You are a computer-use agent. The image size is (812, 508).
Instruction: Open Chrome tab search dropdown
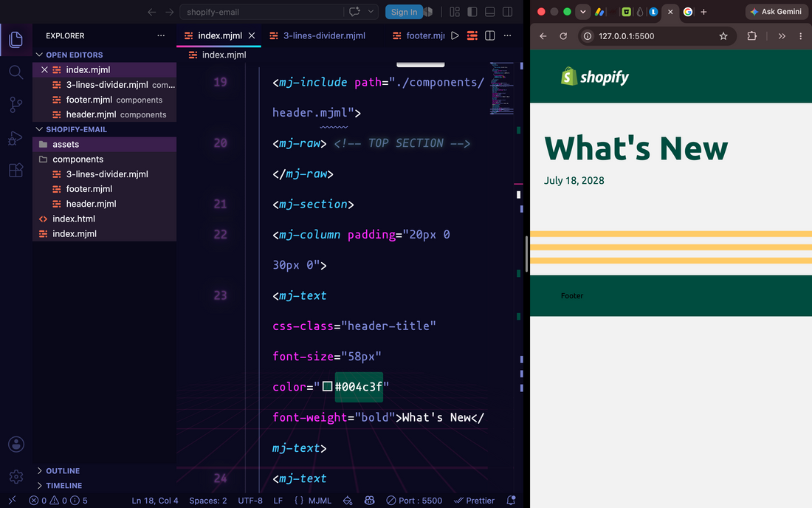coord(583,12)
